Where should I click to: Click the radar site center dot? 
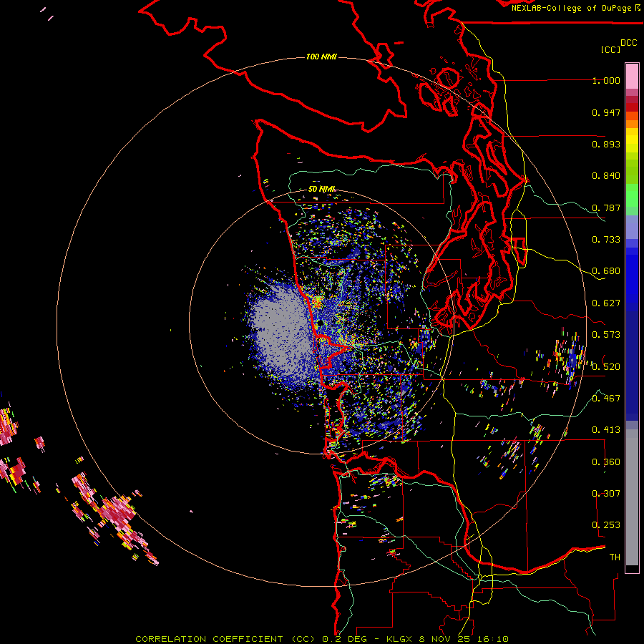pyautogui.click(x=321, y=323)
